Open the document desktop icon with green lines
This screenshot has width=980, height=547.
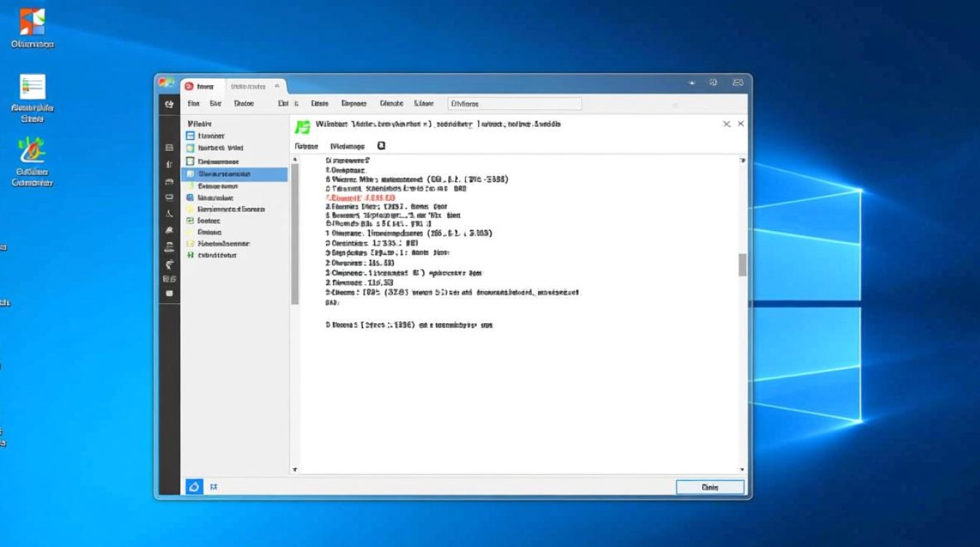pos(33,88)
